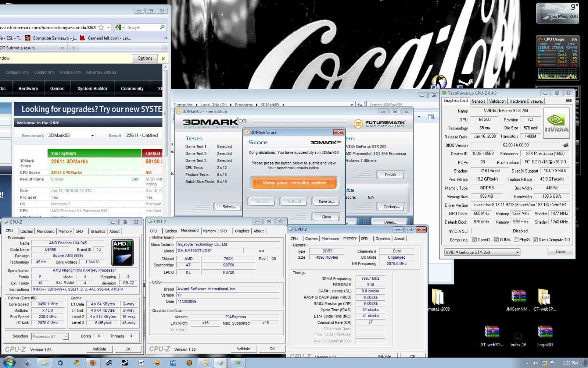588x368 pixels.
Task: Switch to Firefox in the taskbar
Action: point(93,362)
